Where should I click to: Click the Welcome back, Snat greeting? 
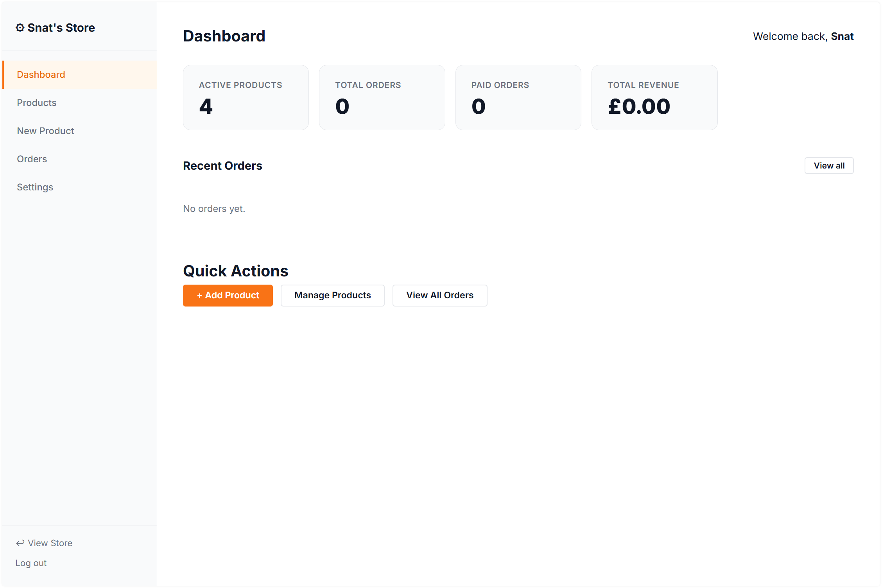(803, 36)
